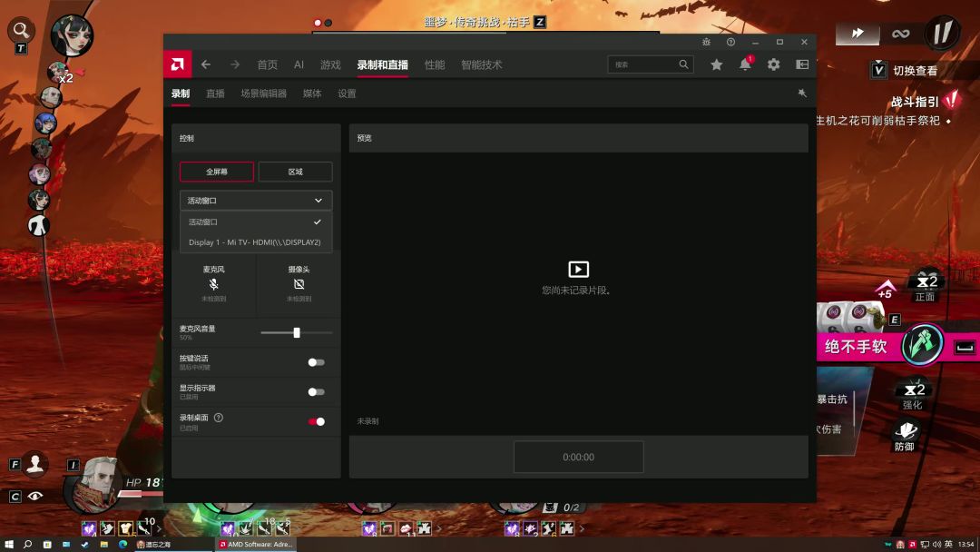
Task: Open the Windows Start menu
Action: pos(9,545)
